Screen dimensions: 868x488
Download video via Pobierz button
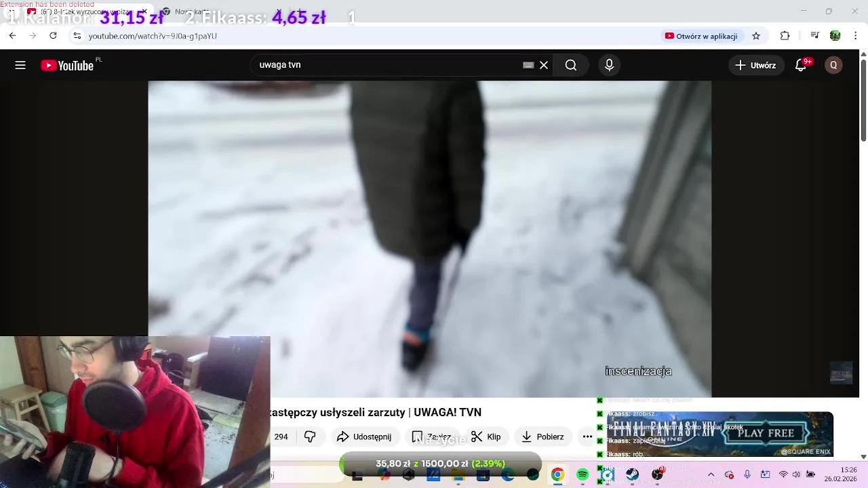(542, 436)
